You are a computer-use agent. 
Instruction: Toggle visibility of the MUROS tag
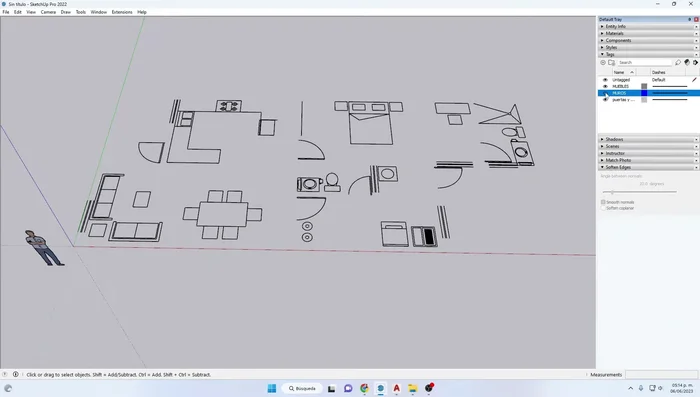(x=605, y=93)
